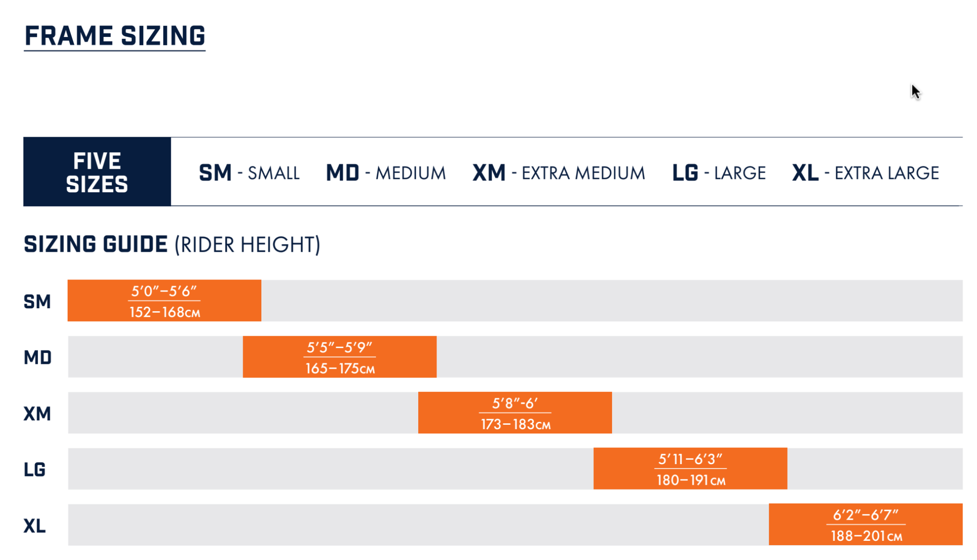Screen dimensions: 977x560
Task: Select the LG - LARGE size label
Action: (718, 173)
